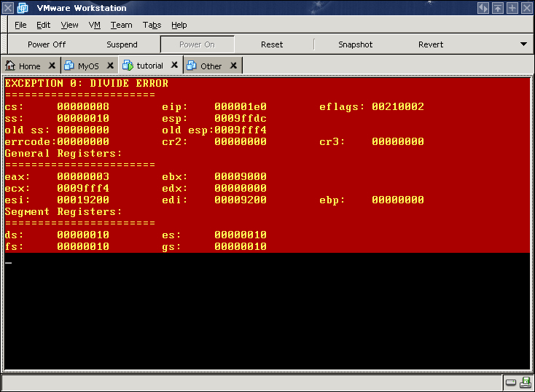Screen dimensions: 535x392
Task: Select the tutorial tab
Action: pos(150,66)
